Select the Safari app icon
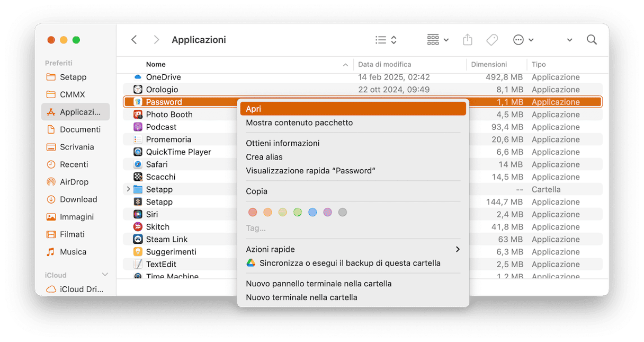This screenshot has height=342, width=644. [x=138, y=164]
